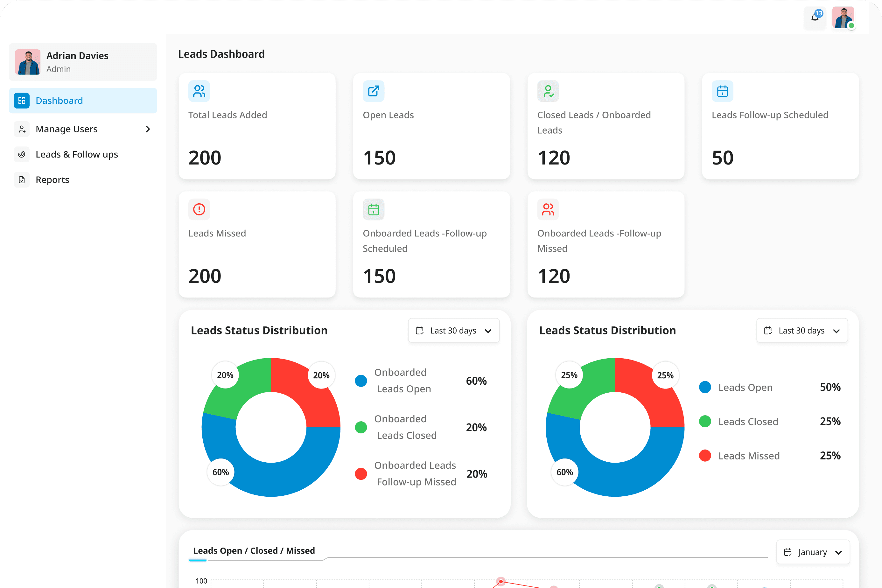Click the Adrian Davies profile card

coord(83,62)
